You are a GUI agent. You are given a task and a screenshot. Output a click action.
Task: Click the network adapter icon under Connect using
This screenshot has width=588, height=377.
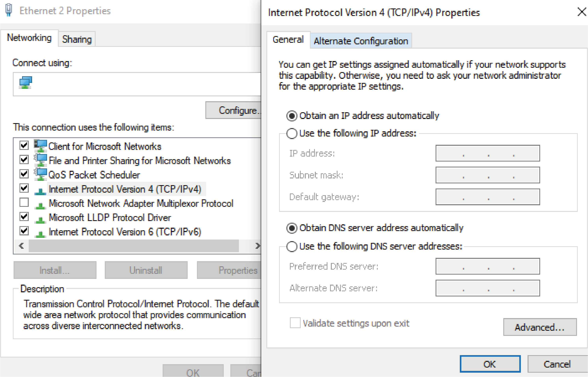coord(25,83)
